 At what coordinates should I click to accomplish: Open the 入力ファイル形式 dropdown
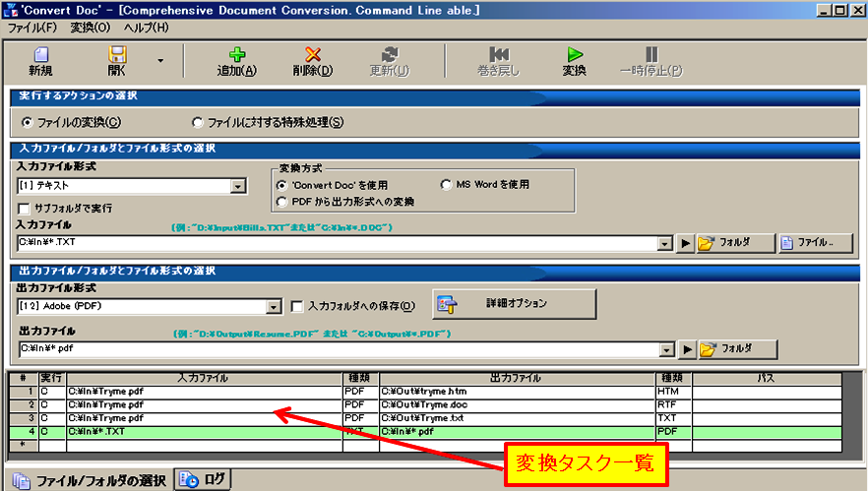tap(238, 186)
